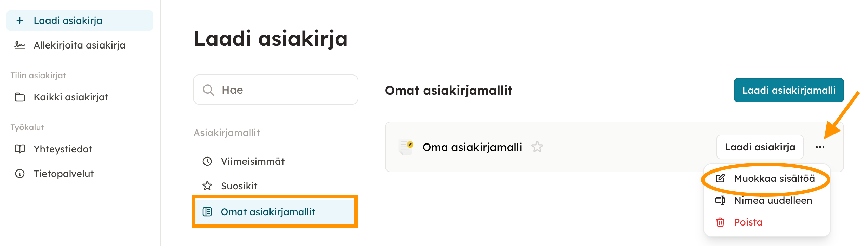The image size is (868, 246).
Task: Open the Suosikit template category
Action: pyautogui.click(x=239, y=186)
